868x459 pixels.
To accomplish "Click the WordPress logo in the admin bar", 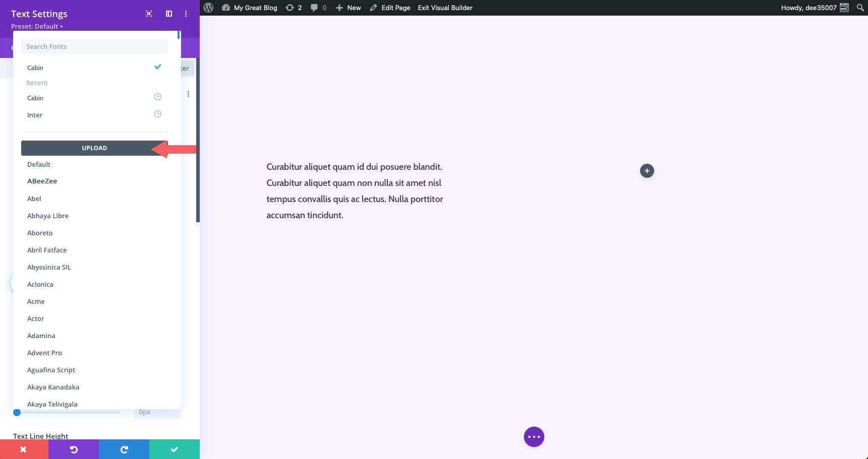I will pos(208,8).
